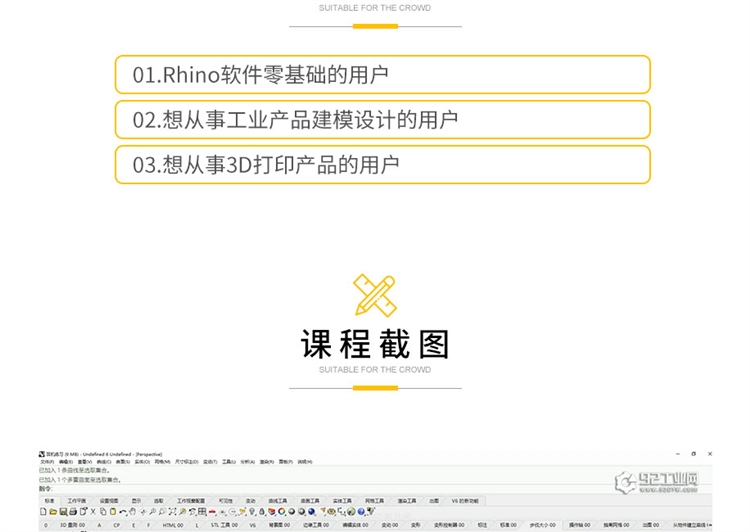Click the 03.想从事3D打印产品的用户 box
The image size is (750, 532).
[x=383, y=165]
